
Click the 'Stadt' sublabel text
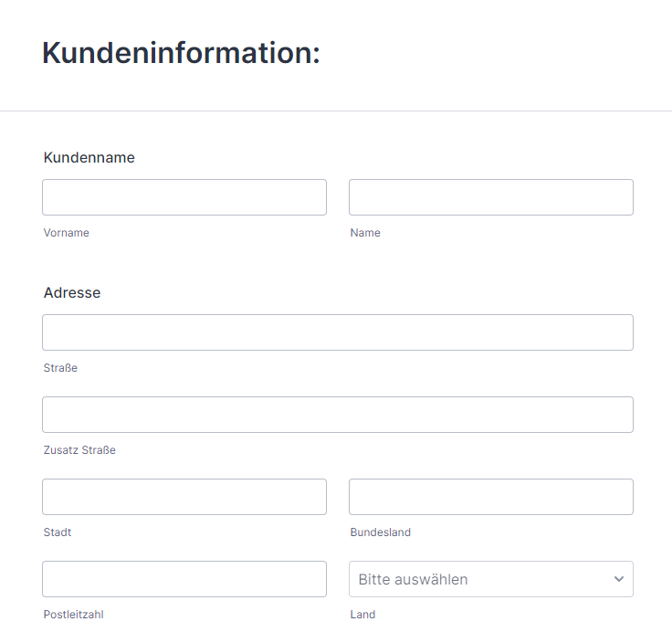point(58,532)
